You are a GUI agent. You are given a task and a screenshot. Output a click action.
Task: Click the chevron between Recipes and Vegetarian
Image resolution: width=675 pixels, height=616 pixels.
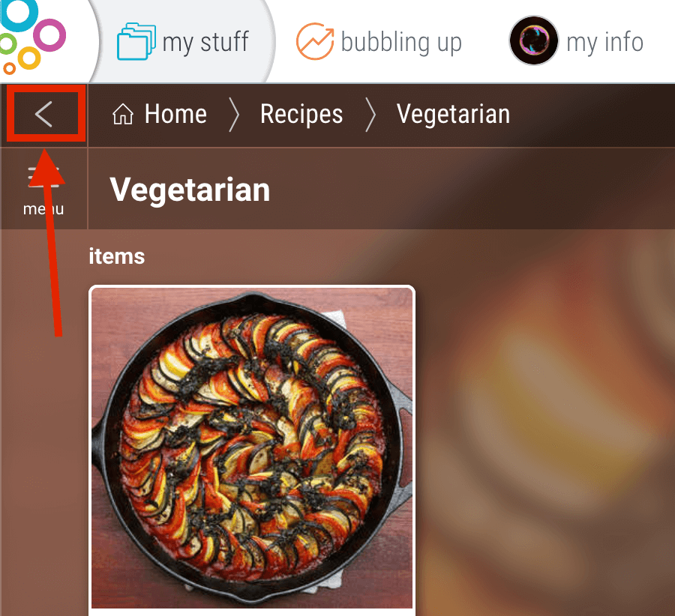tap(370, 115)
